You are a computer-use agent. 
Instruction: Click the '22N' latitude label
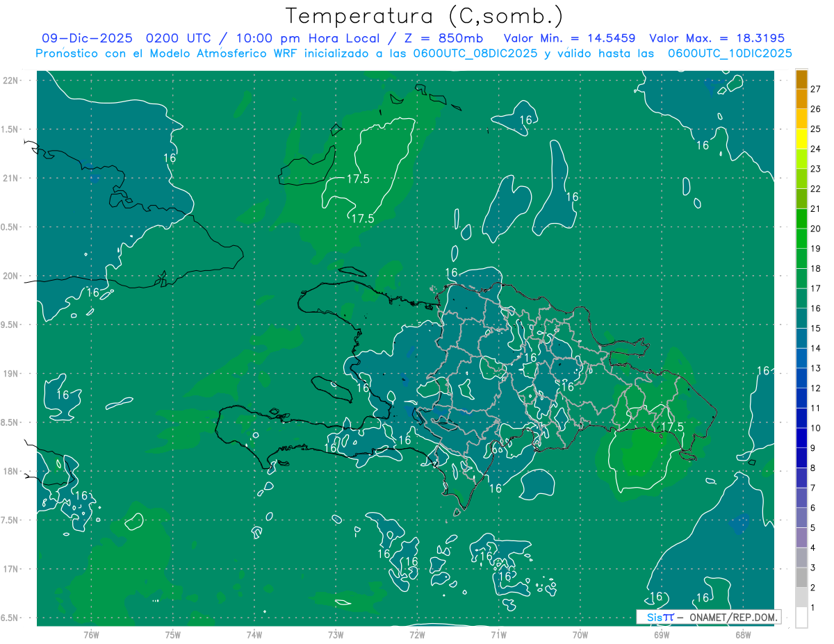11,81
